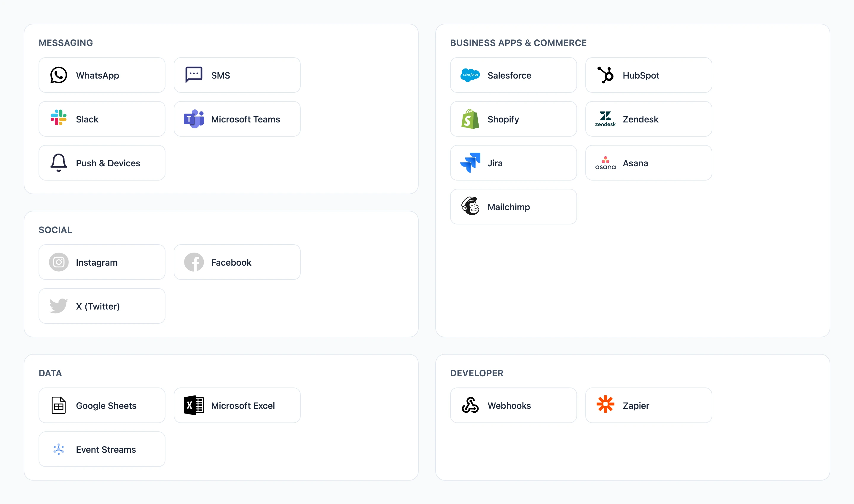Screen dimensions: 854x504
Task: Open the Mailchimp label text
Action: [x=509, y=207]
